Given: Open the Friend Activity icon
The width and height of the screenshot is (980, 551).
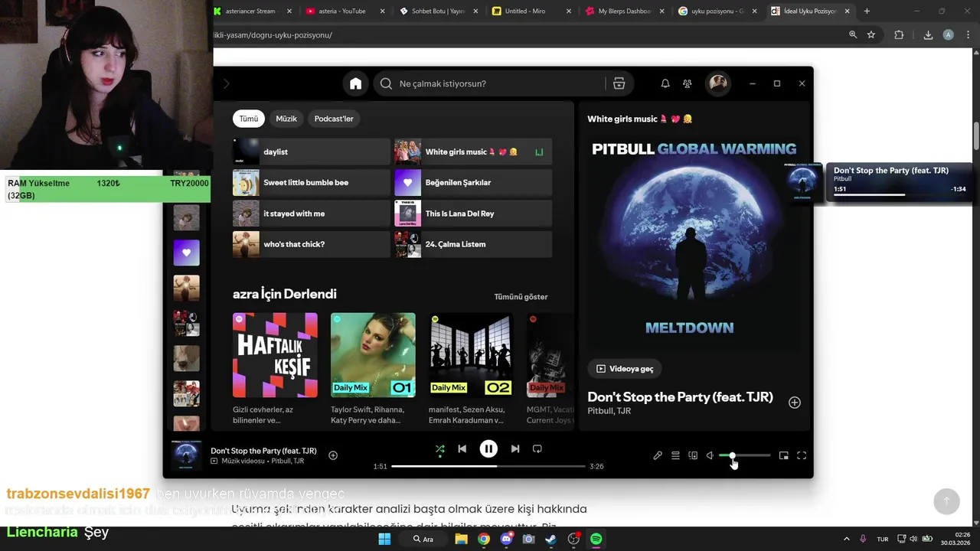Looking at the screenshot, I should [687, 83].
